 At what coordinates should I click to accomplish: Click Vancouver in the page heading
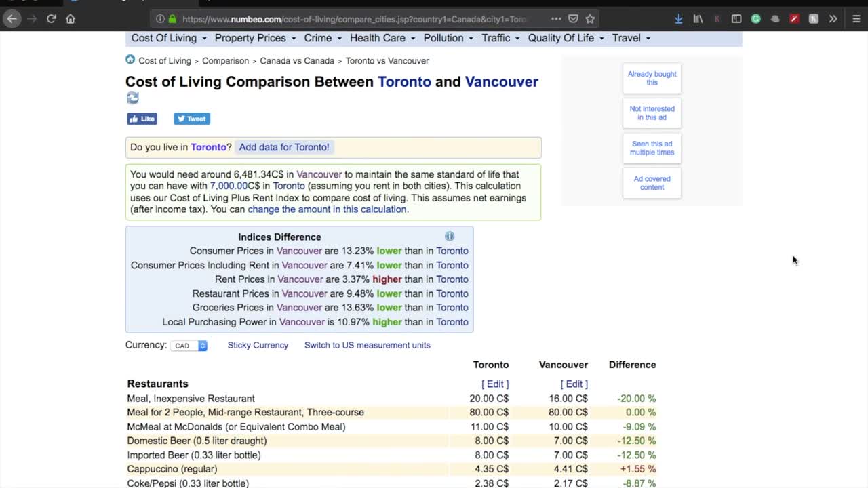tap(502, 82)
